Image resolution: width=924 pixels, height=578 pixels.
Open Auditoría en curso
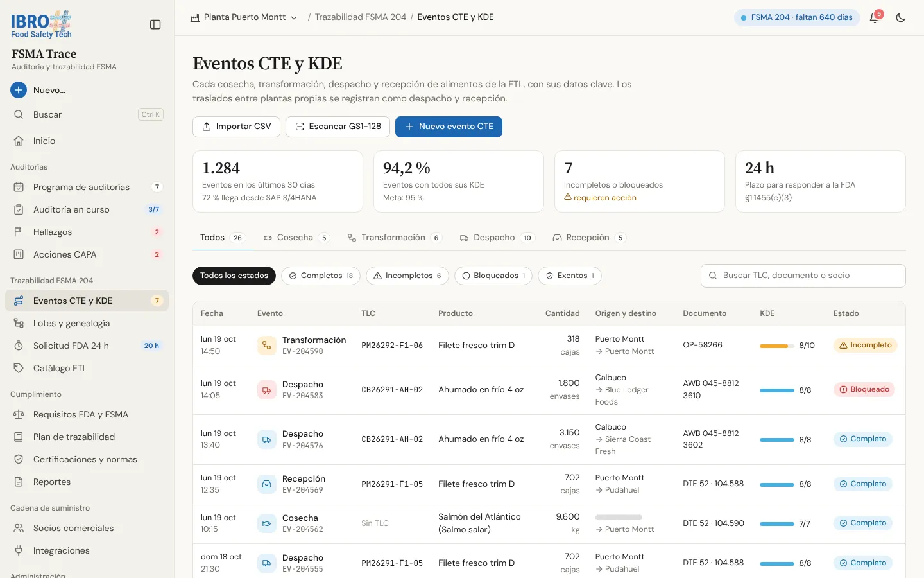pos(87,209)
